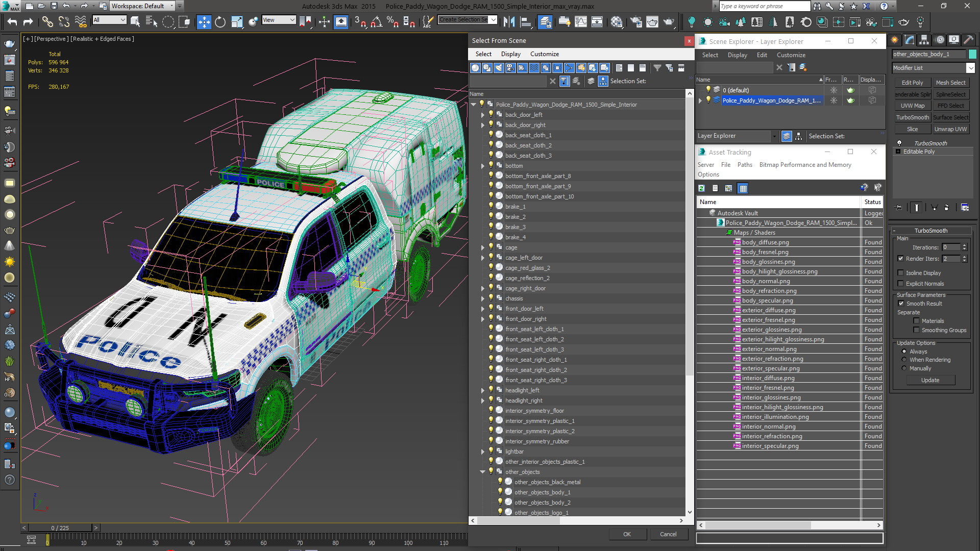Enable Separate by Smoothing Groups checkbox
980x551 pixels.
917,330
